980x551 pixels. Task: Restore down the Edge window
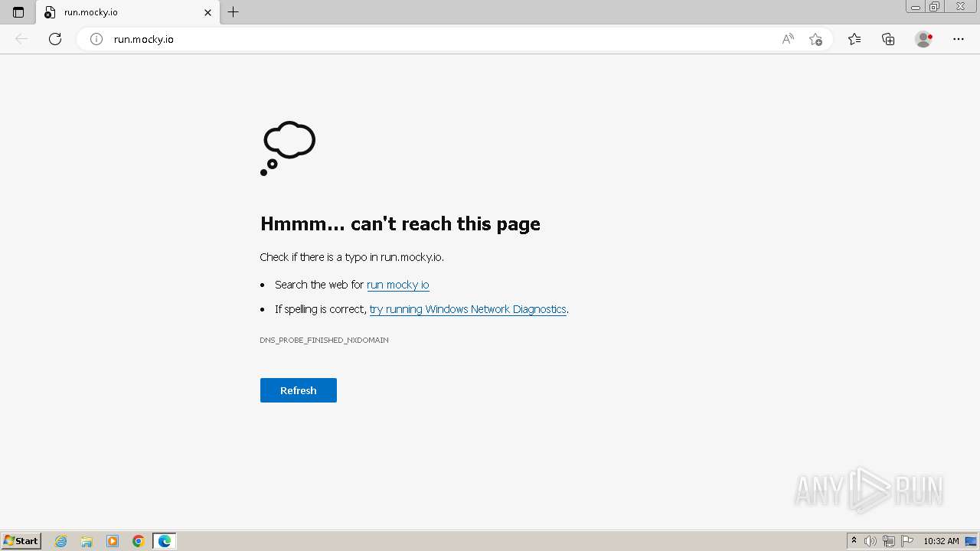[x=934, y=7]
